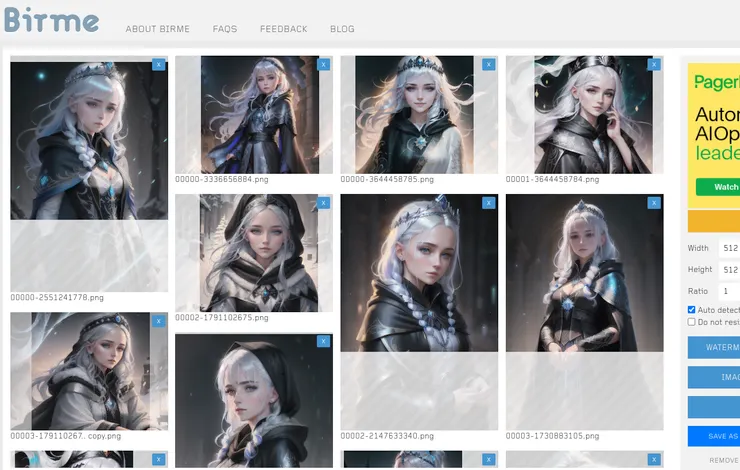Select thumbnail 00003-179110267.. copy.png
This screenshot has height=470, width=740.
click(89, 371)
